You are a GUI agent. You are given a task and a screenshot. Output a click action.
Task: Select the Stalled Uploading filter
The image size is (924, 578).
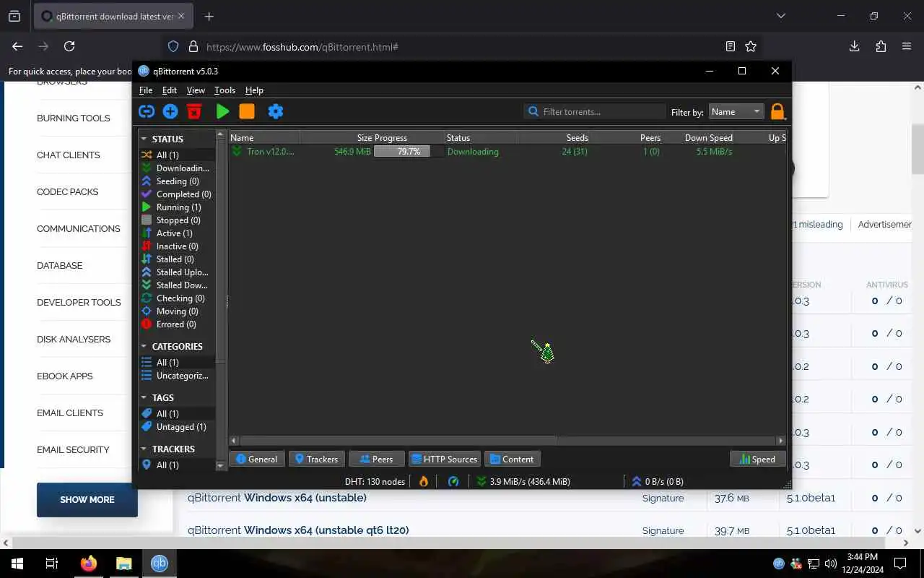click(x=177, y=272)
